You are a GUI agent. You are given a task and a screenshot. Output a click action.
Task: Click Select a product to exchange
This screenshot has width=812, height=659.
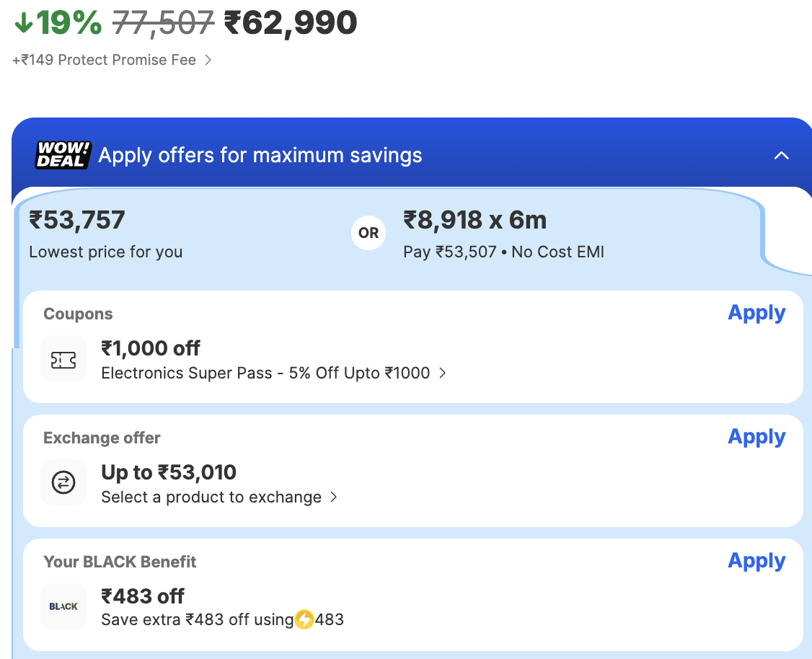coord(211,497)
